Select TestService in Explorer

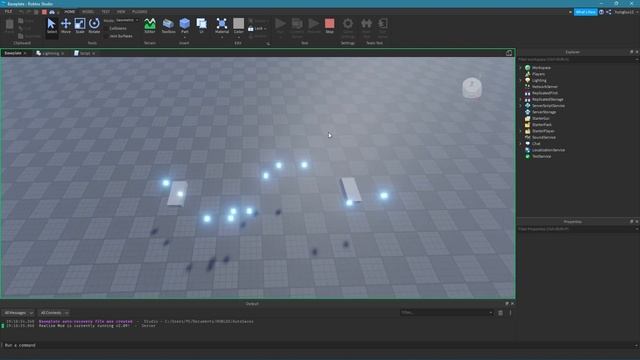coord(541,156)
